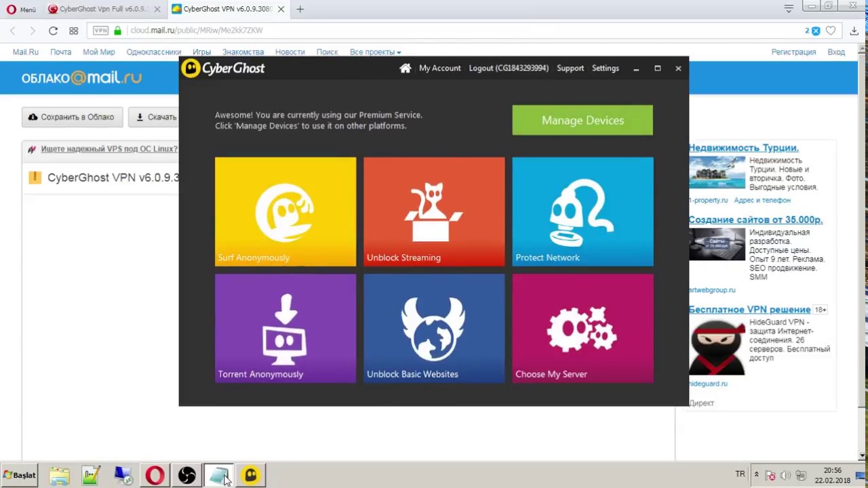This screenshot has height=488, width=868.
Task: Open the Başlat start button
Action: pyautogui.click(x=20, y=475)
